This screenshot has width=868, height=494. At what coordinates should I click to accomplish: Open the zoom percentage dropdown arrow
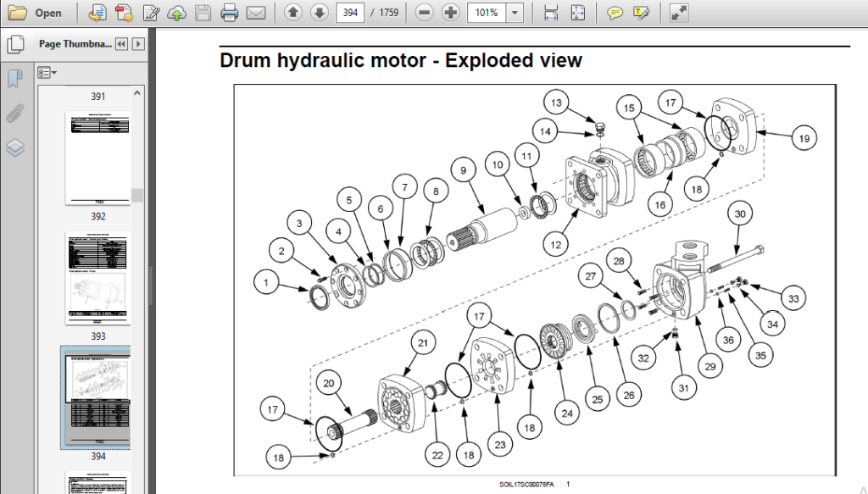point(515,12)
